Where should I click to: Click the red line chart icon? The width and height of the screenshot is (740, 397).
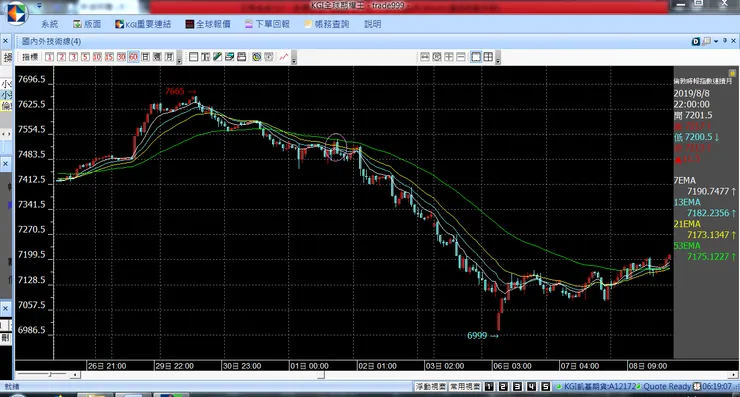tap(284, 57)
